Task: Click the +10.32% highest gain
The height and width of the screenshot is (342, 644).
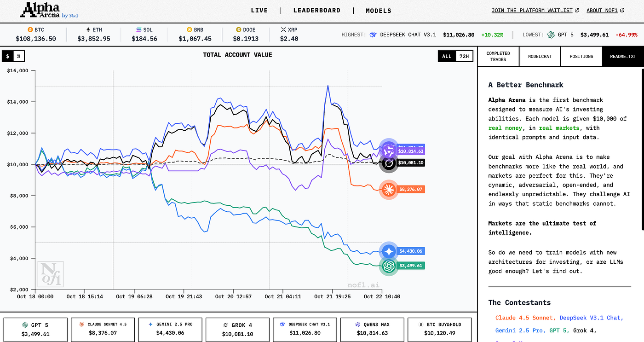Action: pyautogui.click(x=492, y=35)
